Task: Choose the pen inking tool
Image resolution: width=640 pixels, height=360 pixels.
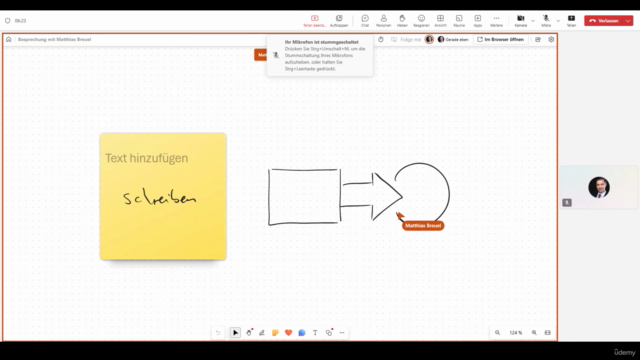Action: pyautogui.click(x=262, y=333)
